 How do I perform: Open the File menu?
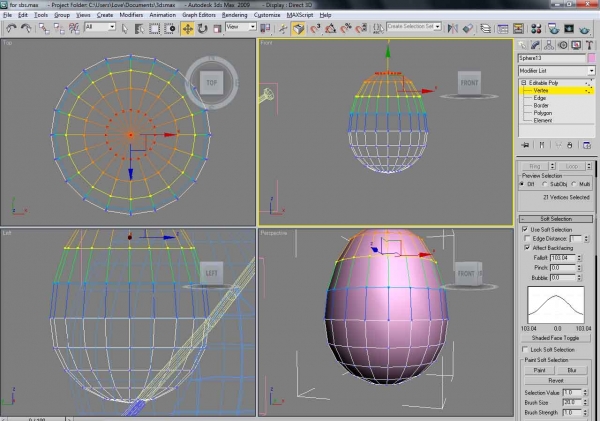8,15
